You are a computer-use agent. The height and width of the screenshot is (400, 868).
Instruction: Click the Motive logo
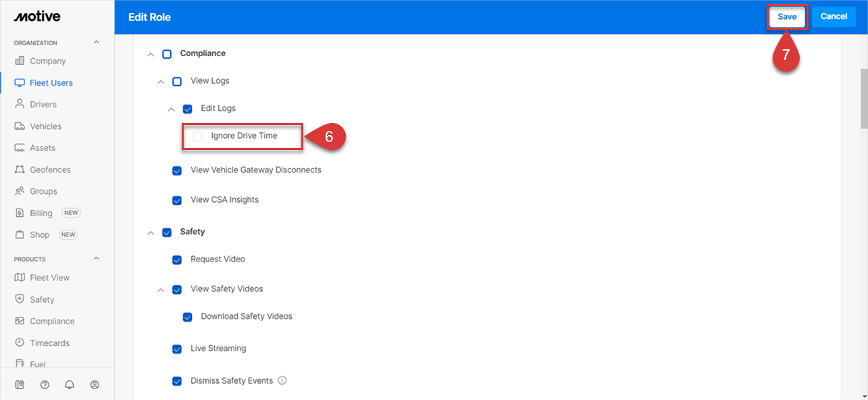click(x=37, y=16)
